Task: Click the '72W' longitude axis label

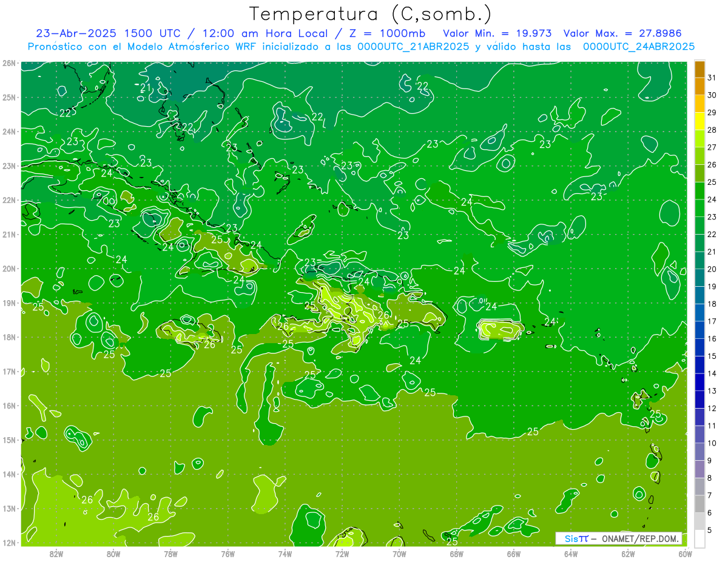Action: point(342,554)
